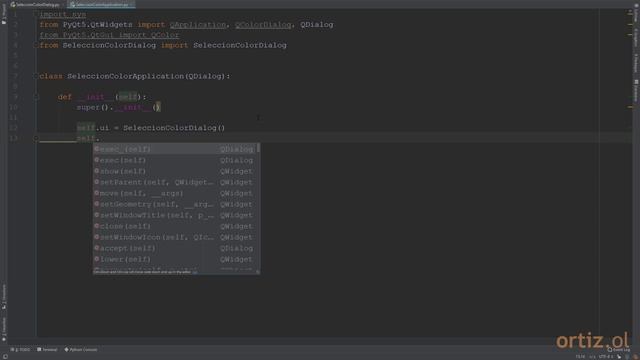The width and height of the screenshot is (640, 360).
Task: Select exec(self) QDialog completion suggestion
Action: click(174, 160)
